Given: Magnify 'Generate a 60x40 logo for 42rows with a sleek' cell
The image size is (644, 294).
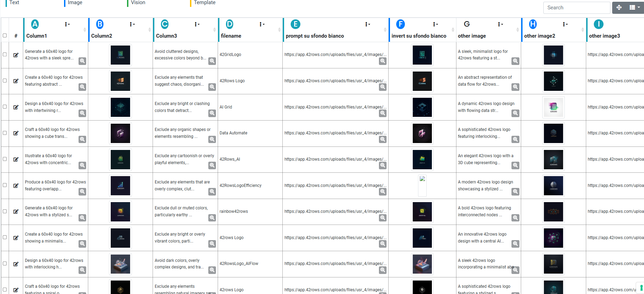Looking at the screenshot, I should pyautogui.click(x=82, y=61).
